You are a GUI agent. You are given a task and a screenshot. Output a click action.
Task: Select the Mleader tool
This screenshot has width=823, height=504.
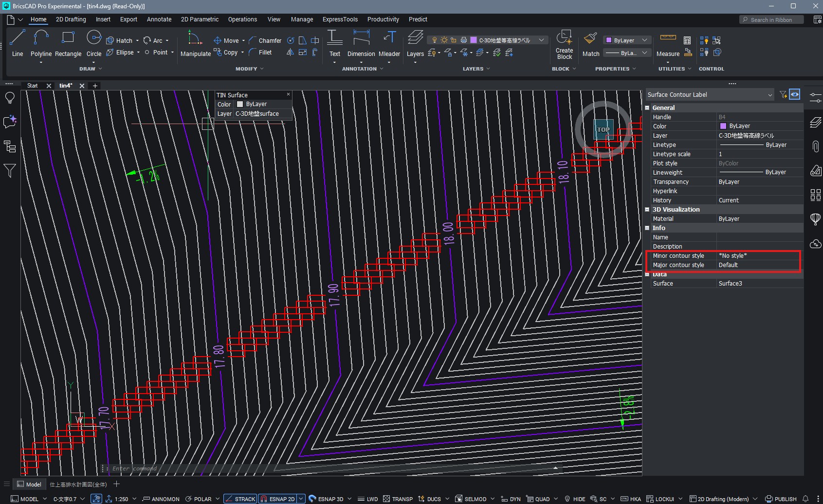[389, 43]
